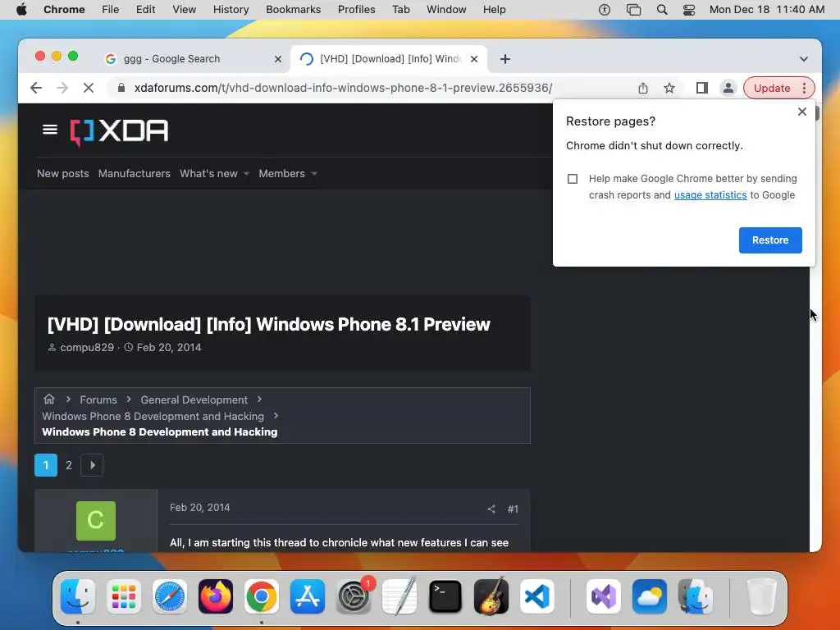Viewport: 840px width, 630px height.
Task: Open the Bookmarks menu
Action: click(x=293, y=10)
